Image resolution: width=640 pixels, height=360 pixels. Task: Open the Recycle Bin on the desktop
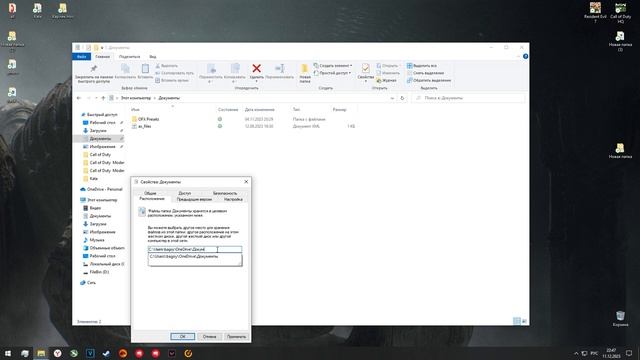[620, 318]
